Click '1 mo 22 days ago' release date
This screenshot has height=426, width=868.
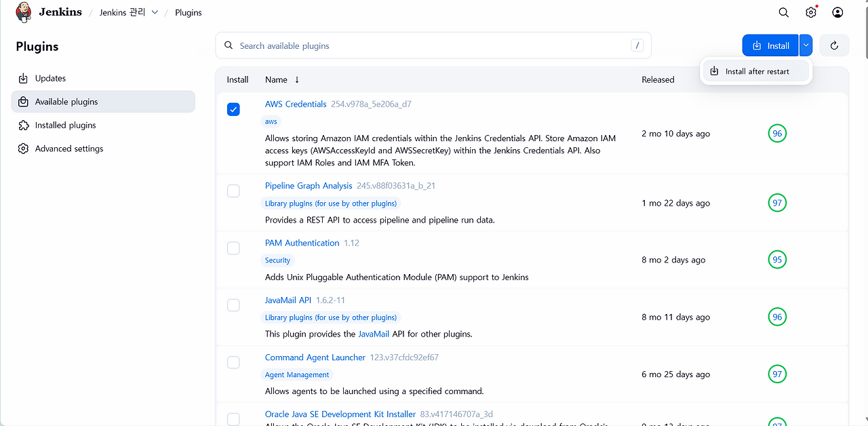tap(675, 203)
